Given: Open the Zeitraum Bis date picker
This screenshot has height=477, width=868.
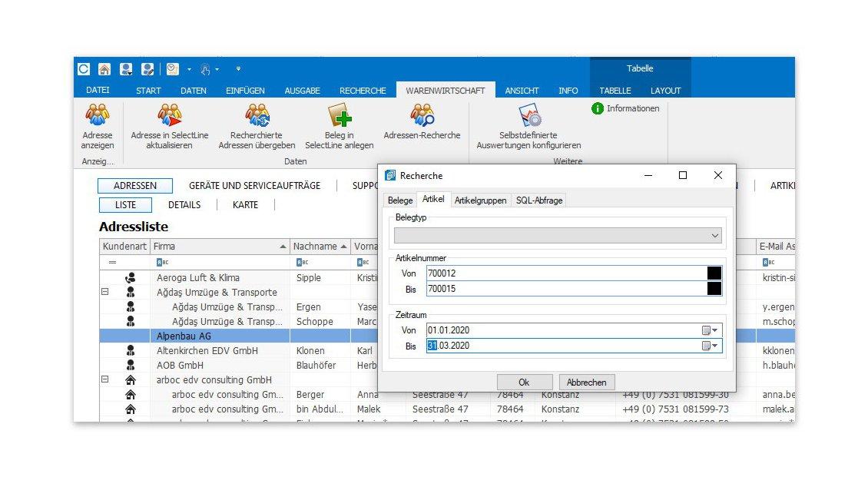Looking at the screenshot, I should (710, 346).
